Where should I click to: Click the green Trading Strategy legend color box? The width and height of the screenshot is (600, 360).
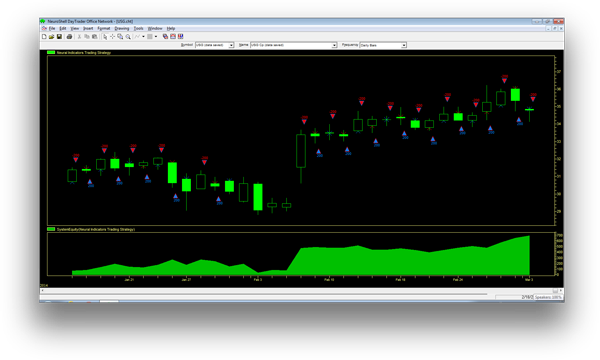coord(51,52)
